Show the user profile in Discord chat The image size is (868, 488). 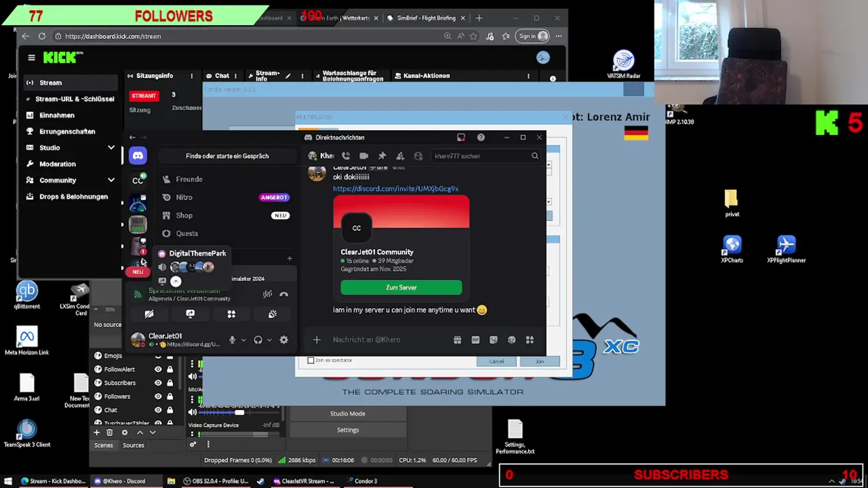(418, 156)
